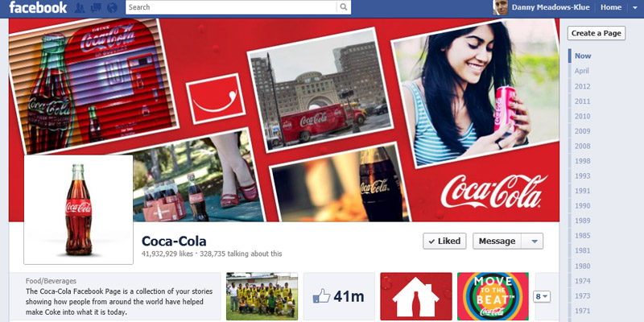
Task: Click 328,735 talking about this
Action: coord(241,254)
